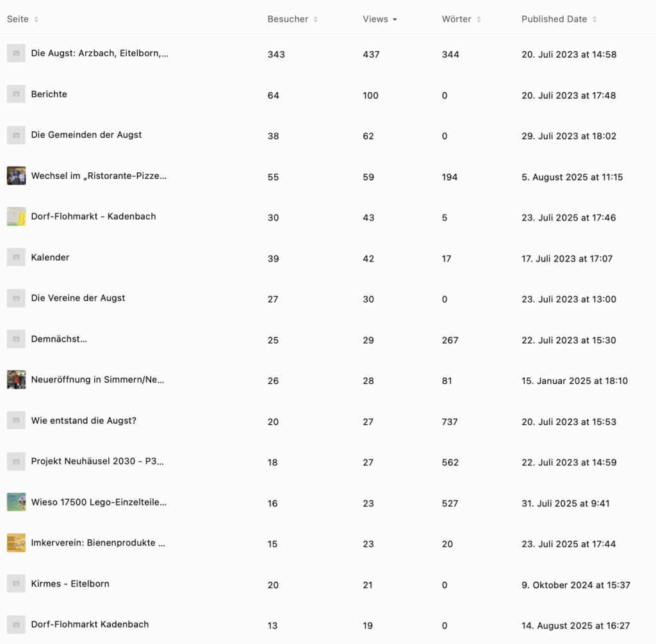Screen dimensions: 656x644
Task: Toggle the Views descending sort arrow
Action: click(x=395, y=19)
